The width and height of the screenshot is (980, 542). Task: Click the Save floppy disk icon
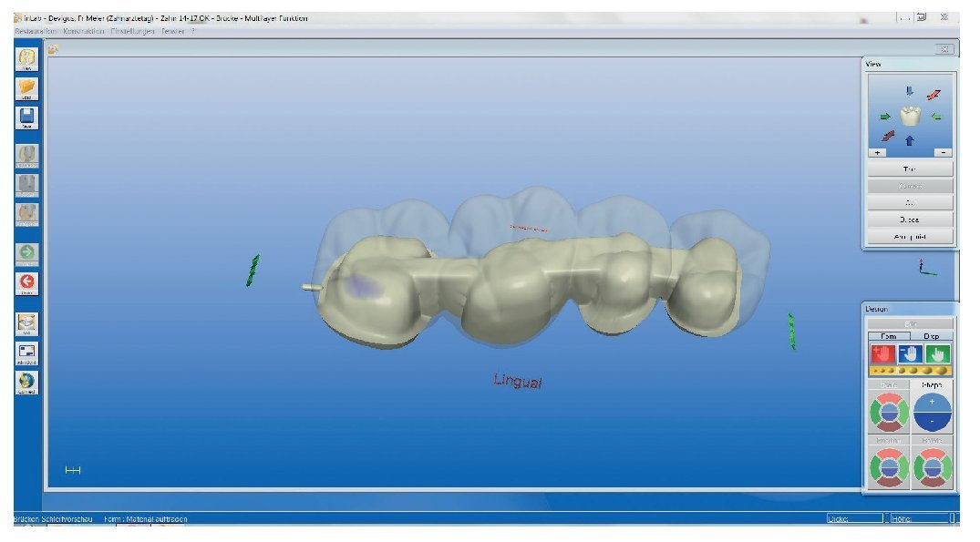pyautogui.click(x=27, y=118)
